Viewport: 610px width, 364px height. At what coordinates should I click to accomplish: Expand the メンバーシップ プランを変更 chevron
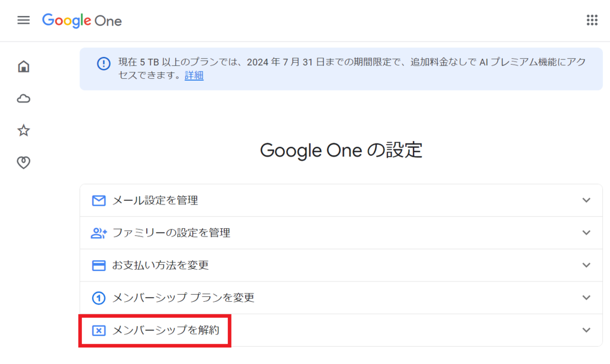pos(586,298)
